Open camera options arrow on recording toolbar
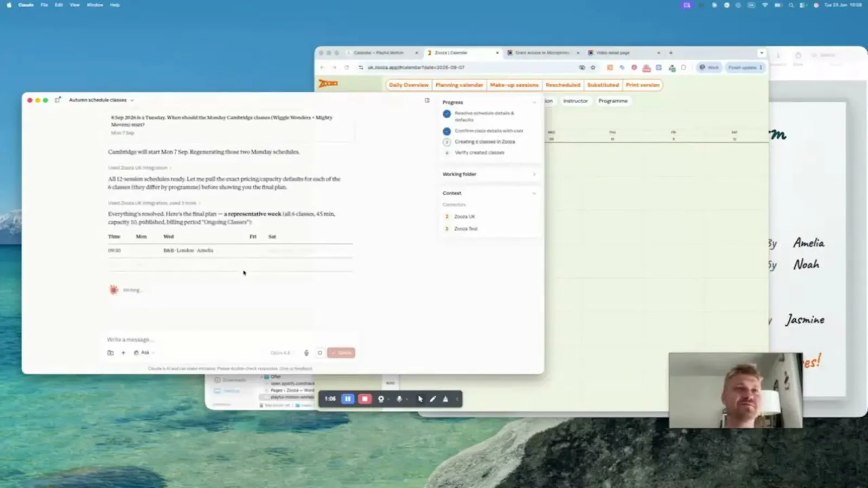This screenshot has width=868, height=488. [388, 399]
